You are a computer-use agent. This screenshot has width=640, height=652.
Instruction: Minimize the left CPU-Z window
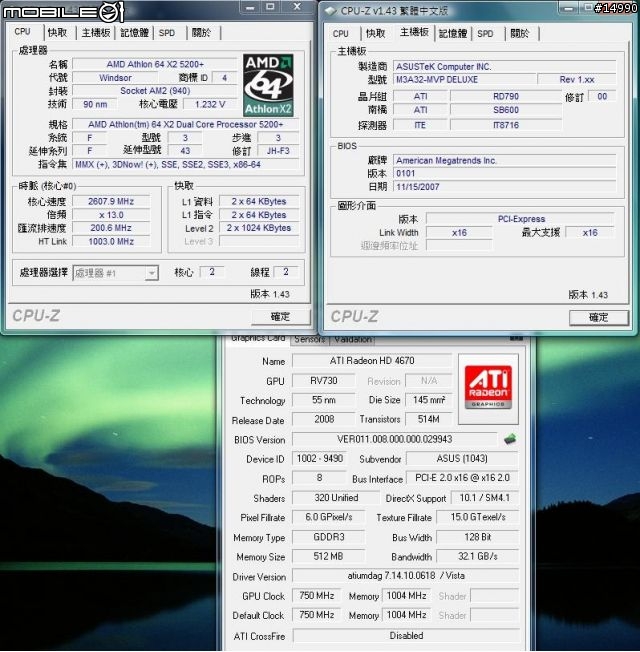(250, 7)
